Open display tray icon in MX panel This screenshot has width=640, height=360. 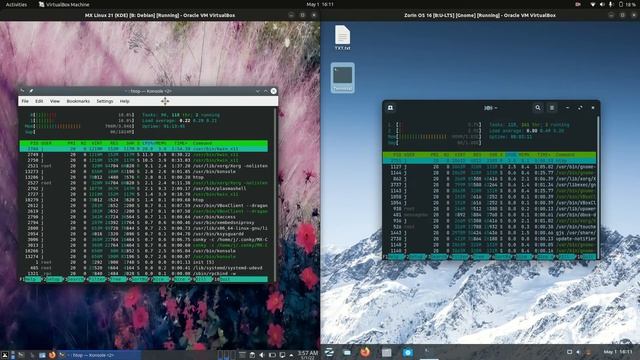coord(282,355)
